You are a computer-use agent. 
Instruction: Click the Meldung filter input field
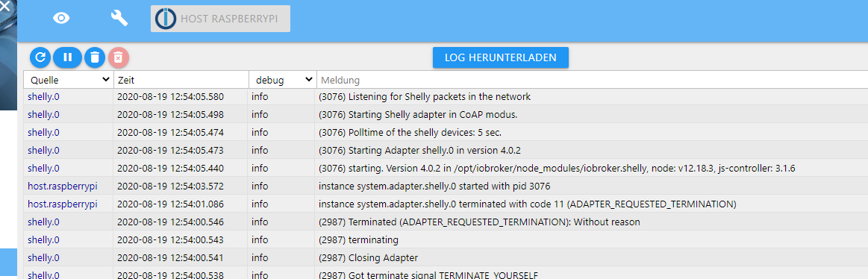[x=593, y=81]
